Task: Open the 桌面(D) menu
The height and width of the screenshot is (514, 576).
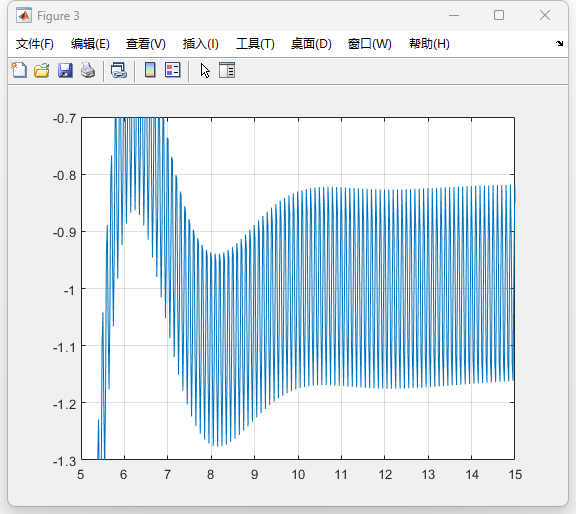Action: click(311, 44)
